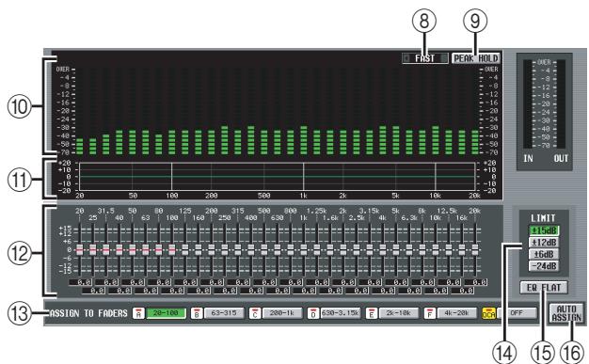This screenshot has width=589, height=364.
Task: Click the 80 Hz band fader knob
Action: point(158,250)
